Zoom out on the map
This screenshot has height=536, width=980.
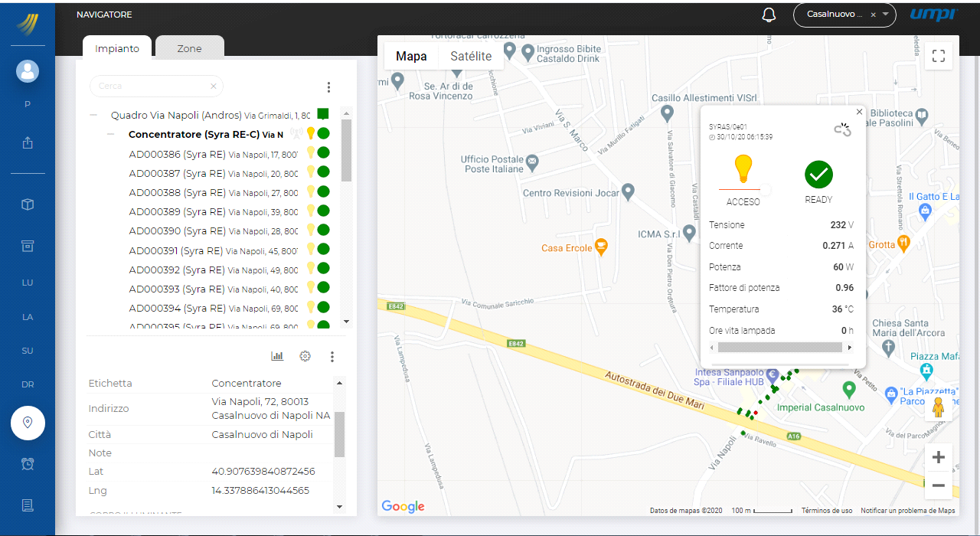pos(939,485)
